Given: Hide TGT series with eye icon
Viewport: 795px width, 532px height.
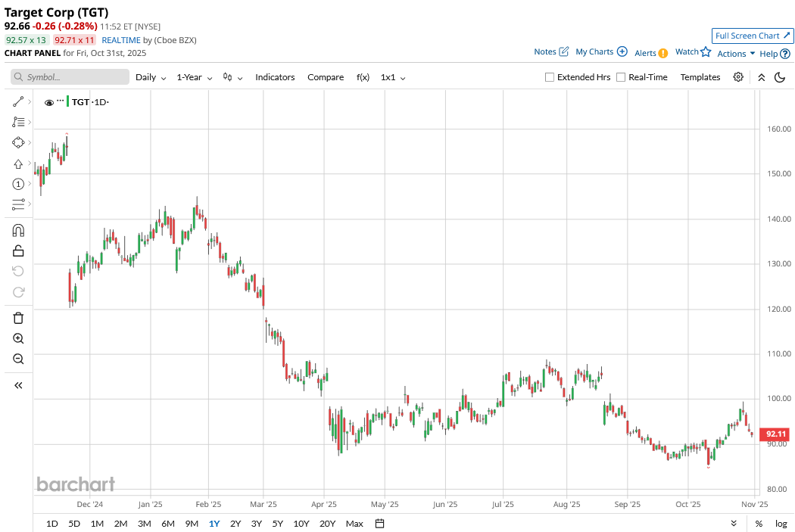Looking at the screenshot, I should [x=49, y=102].
